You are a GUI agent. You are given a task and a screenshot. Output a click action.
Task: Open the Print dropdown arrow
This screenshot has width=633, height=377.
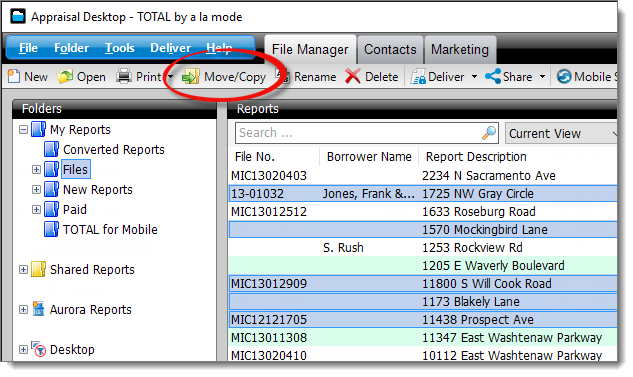pyautogui.click(x=170, y=77)
